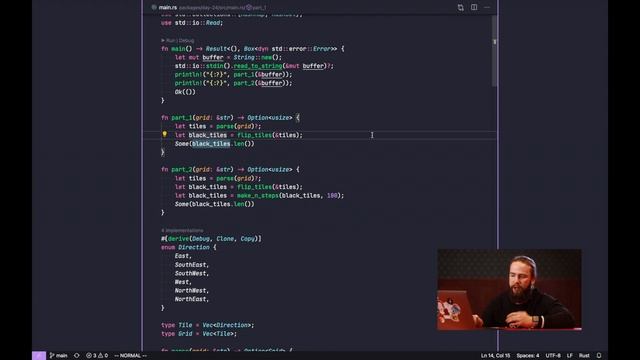Screen dimensions: 640x360
Task: Open the compare changes icon in editor toolbar
Action: pyautogui.click(x=460, y=7)
